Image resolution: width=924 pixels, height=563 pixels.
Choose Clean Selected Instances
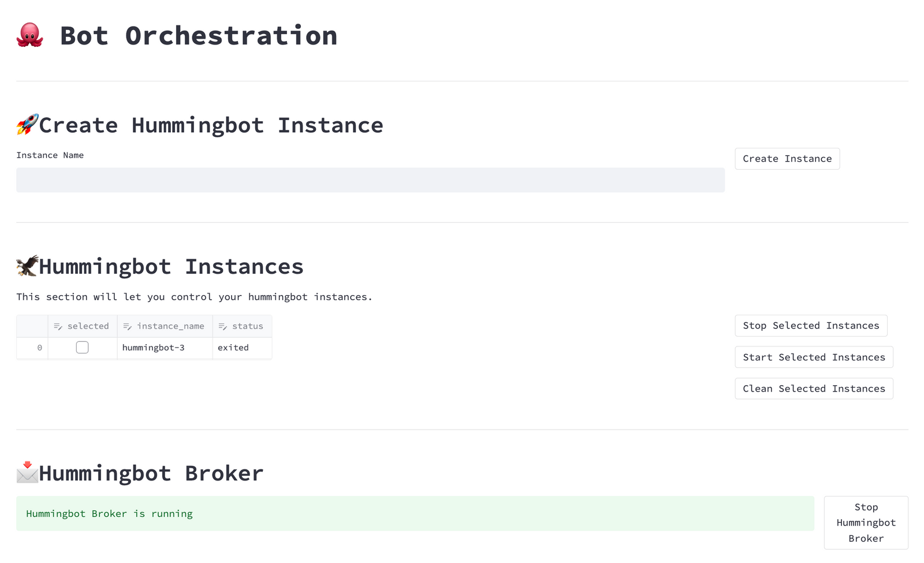(814, 389)
